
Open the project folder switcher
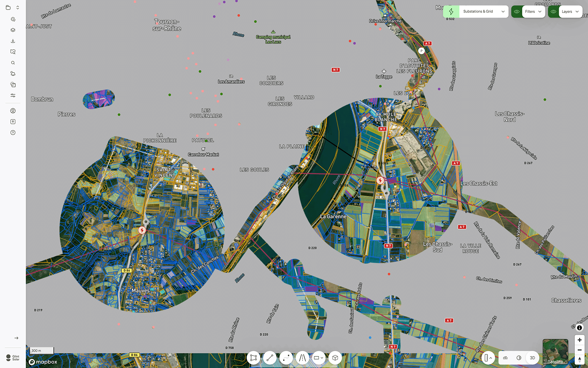pos(13,7)
